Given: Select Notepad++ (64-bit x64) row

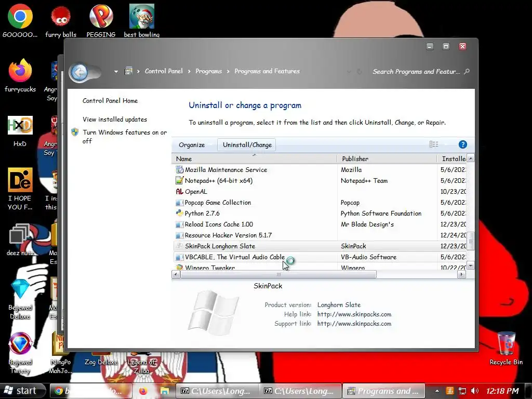Looking at the screenshot, I should click(x=320, y=180).
